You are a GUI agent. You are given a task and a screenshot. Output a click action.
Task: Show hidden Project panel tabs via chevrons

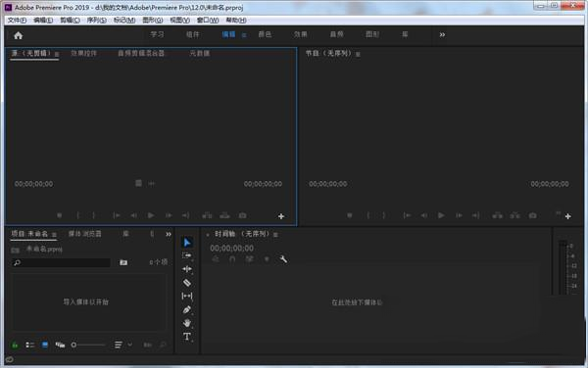pos(169,234)
